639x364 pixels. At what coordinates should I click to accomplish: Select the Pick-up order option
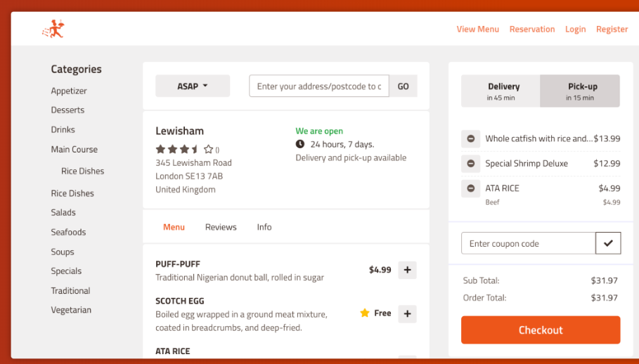tap(580, 91)
